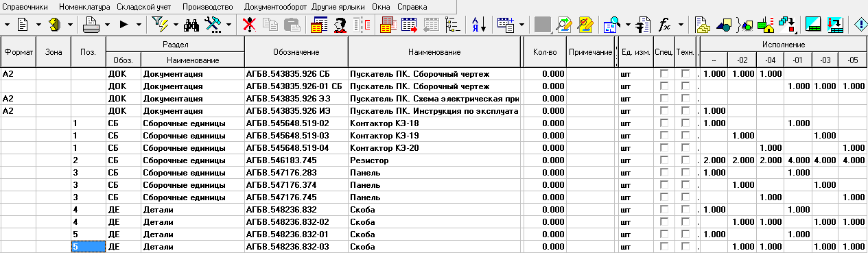Screen dimensions: 868x253
Task: Open dropdown arrow beside the tools icon
Action: click(229, 25)
